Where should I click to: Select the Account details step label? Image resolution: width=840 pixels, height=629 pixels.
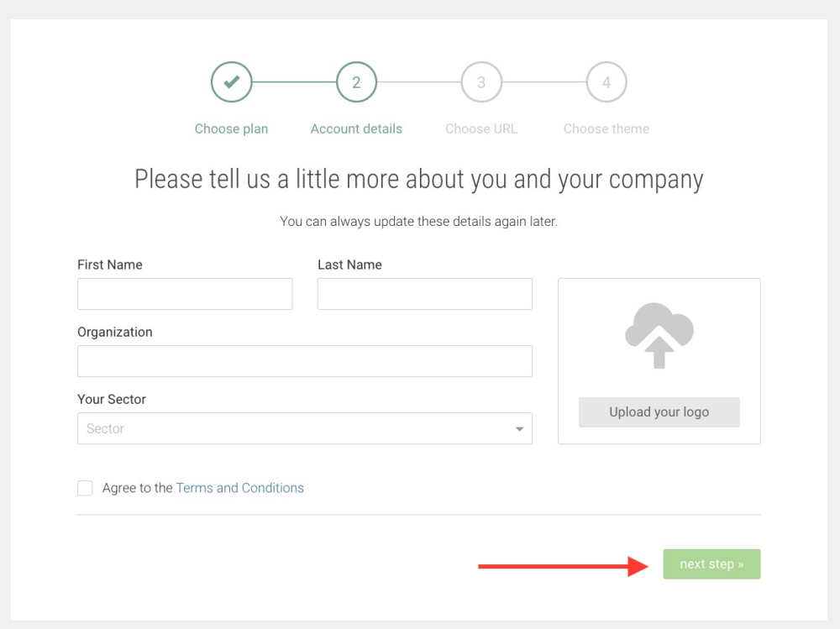coord(356,128)
